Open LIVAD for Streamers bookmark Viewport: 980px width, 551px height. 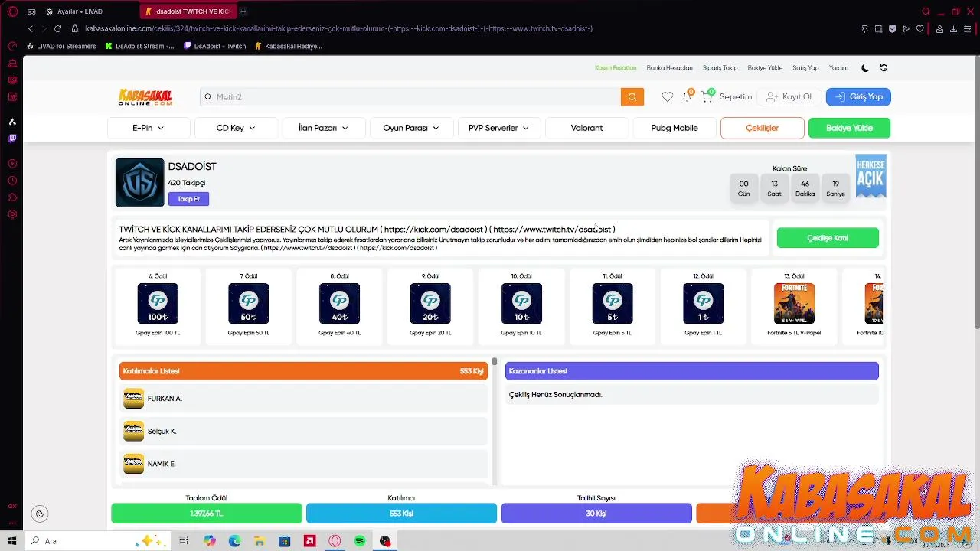click(61, 46)
